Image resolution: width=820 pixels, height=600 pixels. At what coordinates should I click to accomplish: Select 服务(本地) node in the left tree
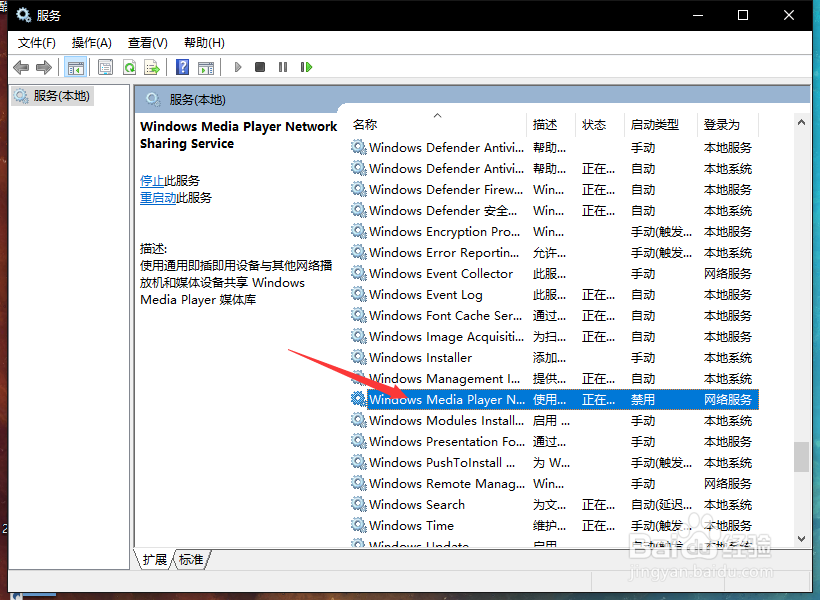[52, 96]
